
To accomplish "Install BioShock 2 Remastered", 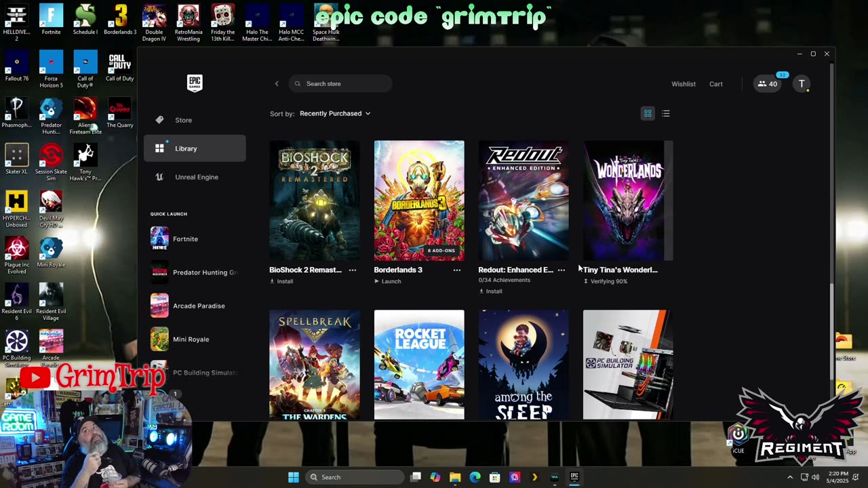I will (281, 281).
